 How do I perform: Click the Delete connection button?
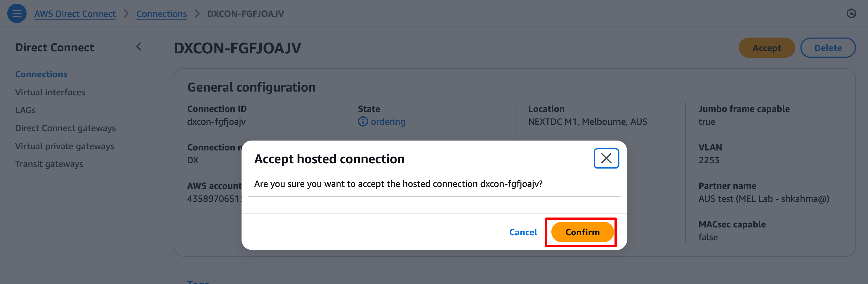tap(828, 48)
